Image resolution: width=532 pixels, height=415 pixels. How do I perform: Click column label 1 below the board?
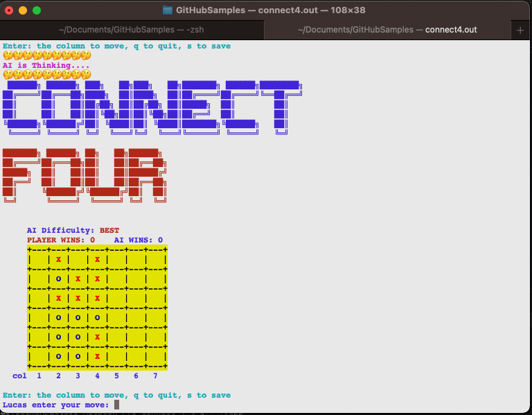(x=39, y=376)
